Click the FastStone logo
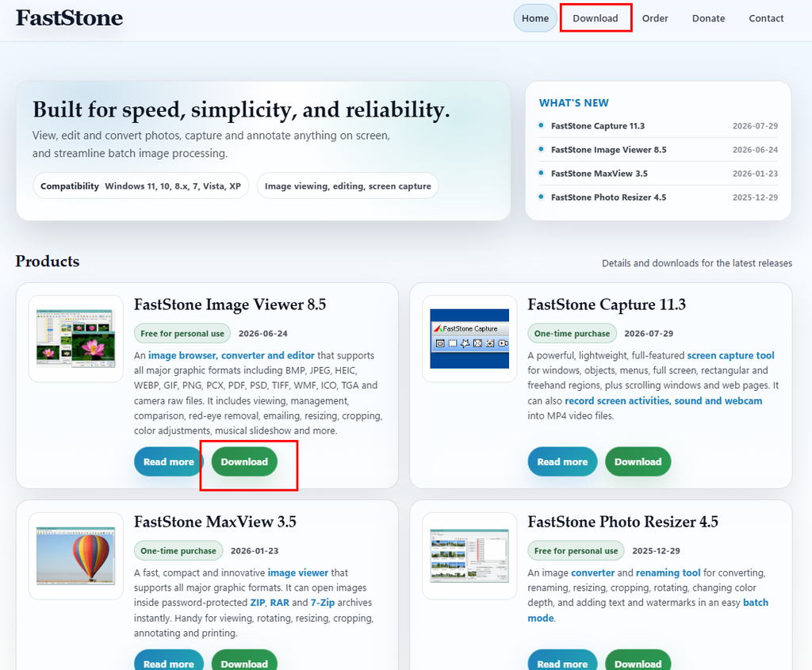Viewport: 812px width, 670px height. coord(70,18)
